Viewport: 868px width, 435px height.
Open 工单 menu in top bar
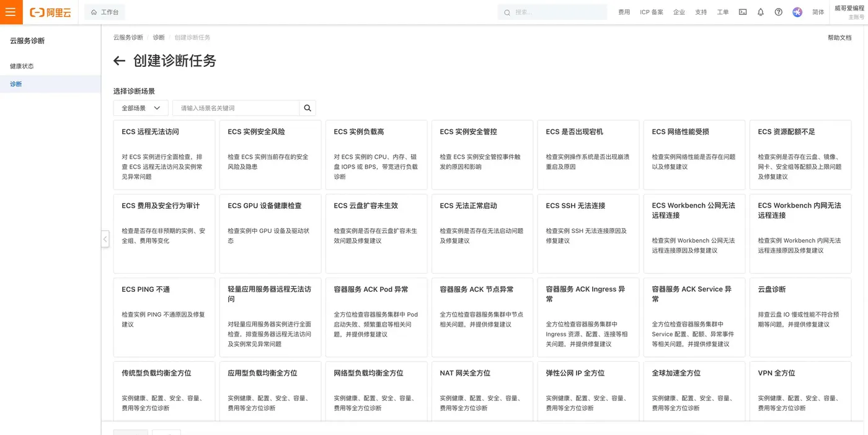pyautogui.click(x=722, y=12)
